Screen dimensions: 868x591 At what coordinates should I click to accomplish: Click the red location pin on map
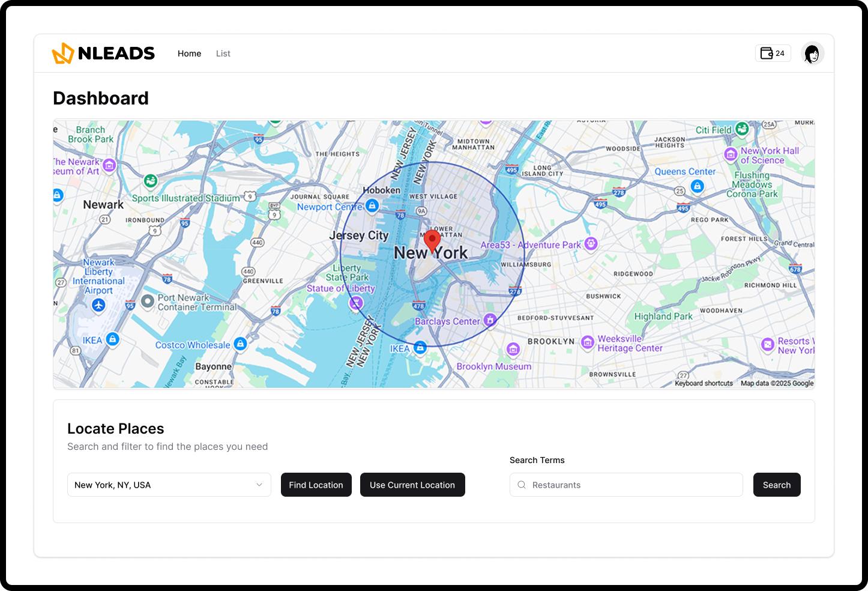coord(432,241)
